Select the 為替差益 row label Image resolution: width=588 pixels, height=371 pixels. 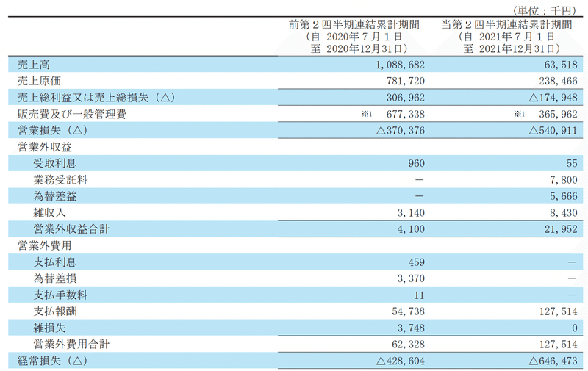[x=55, y=196]
